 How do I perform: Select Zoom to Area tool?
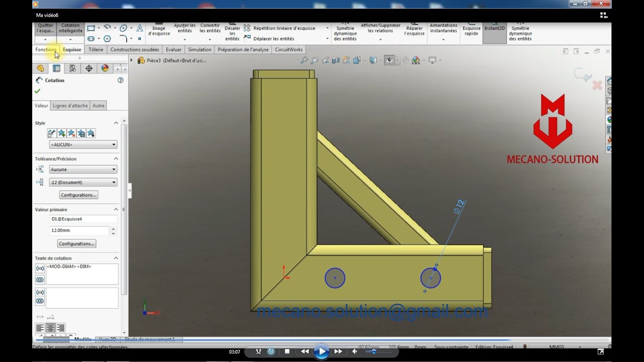pyautogui.click(x=314, y=60)
